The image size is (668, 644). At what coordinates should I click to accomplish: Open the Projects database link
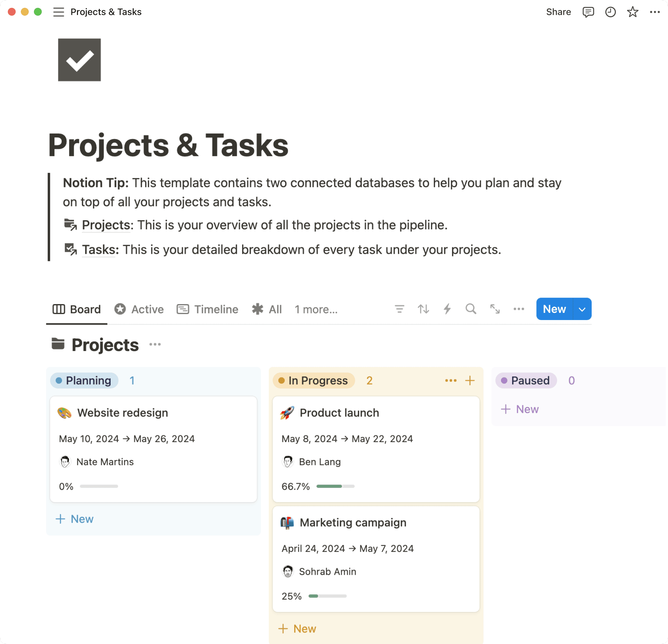(x=106, y=225)
